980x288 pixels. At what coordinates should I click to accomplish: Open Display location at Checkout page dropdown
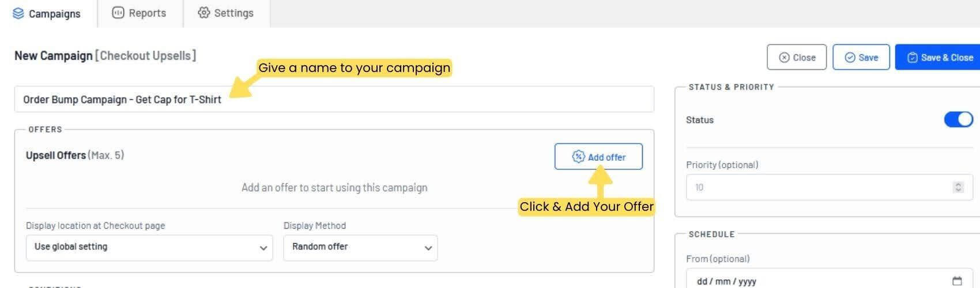click(149, 248)
